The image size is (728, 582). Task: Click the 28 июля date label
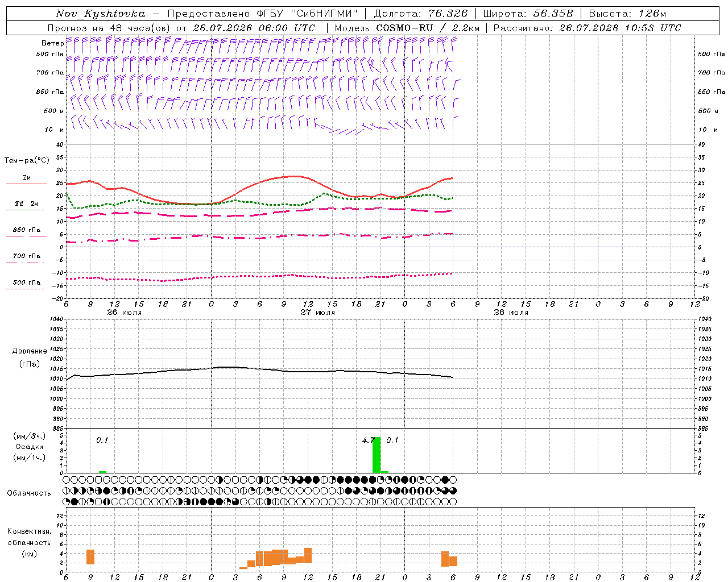click(511, 313)
